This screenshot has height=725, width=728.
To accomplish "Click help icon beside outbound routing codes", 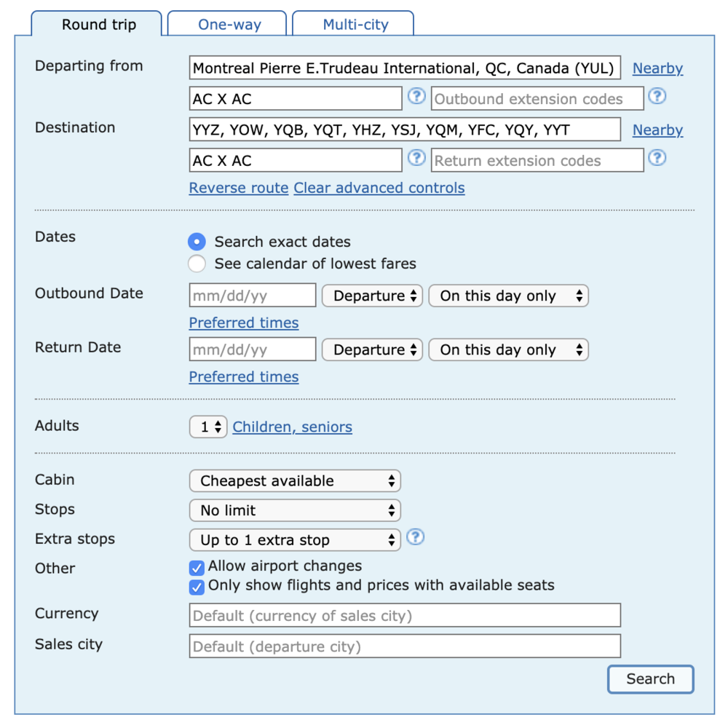I will click(x=416, y=96).
